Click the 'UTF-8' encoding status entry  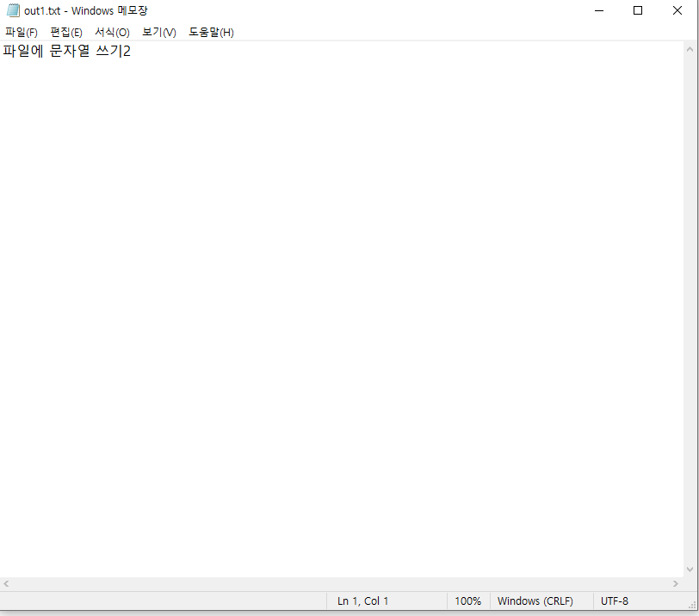tap(615, 601)
